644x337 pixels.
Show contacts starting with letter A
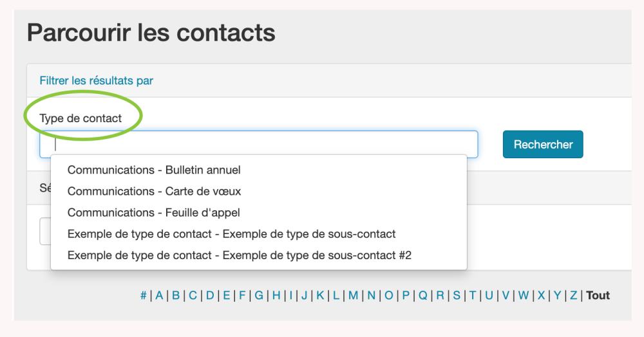tap(159, 296)
